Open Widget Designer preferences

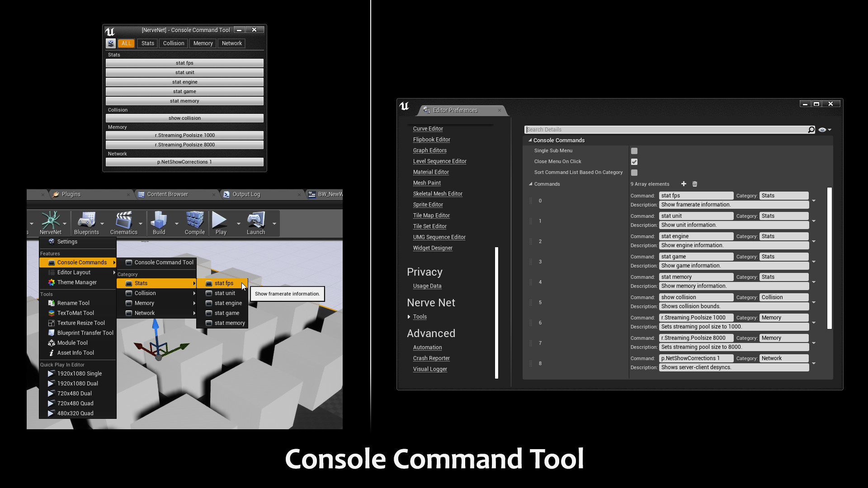tap(433, 248)
